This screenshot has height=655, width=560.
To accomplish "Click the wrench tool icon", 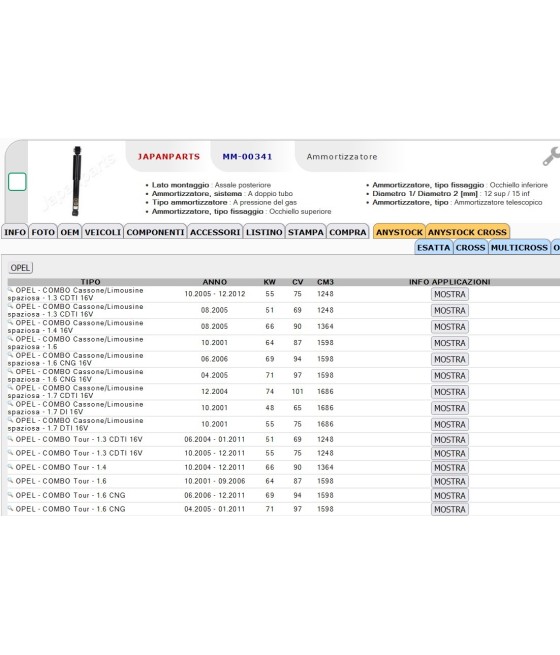I will click(551, 156).
